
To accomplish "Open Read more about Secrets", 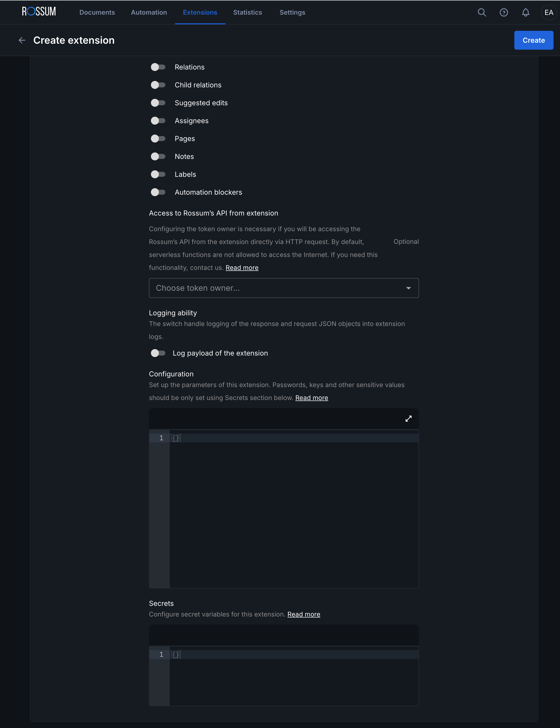I will pyautogui.click(x=303, y=614).
